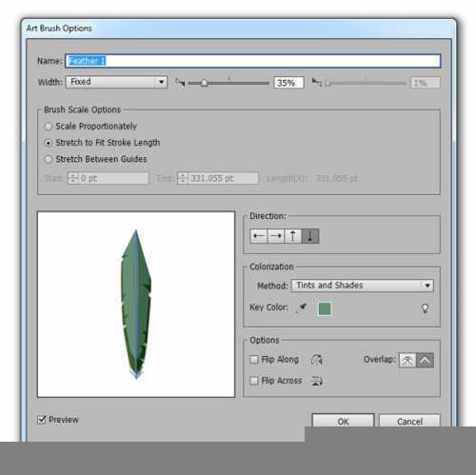This screenshot has width=476, height=475.
Task: Click the End value 331.055 pt field
Action: pos(224,178)
